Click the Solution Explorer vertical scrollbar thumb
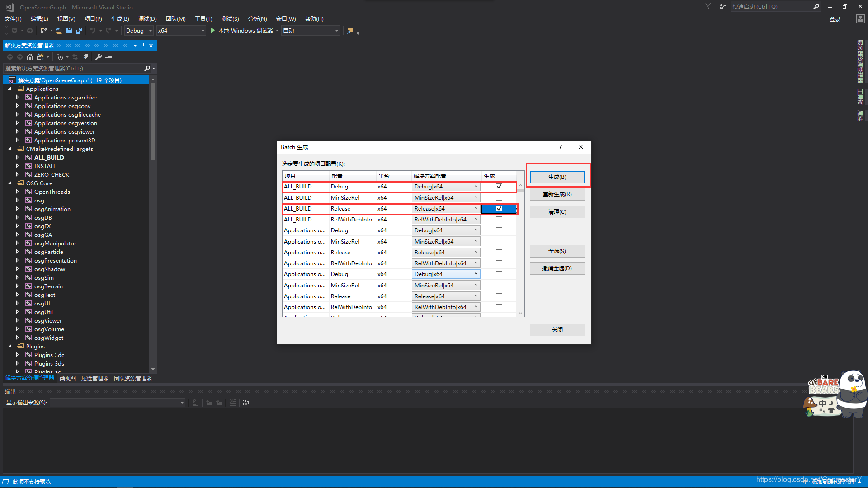Image resolution: width=868 pixels, height=488 pixels. click(x=153, y=122)
